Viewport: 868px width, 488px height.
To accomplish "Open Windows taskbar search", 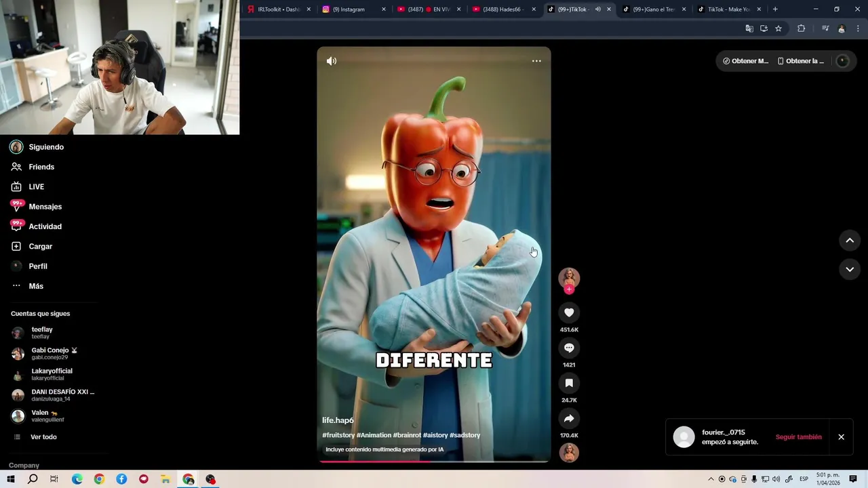I will tap(33, 479).
